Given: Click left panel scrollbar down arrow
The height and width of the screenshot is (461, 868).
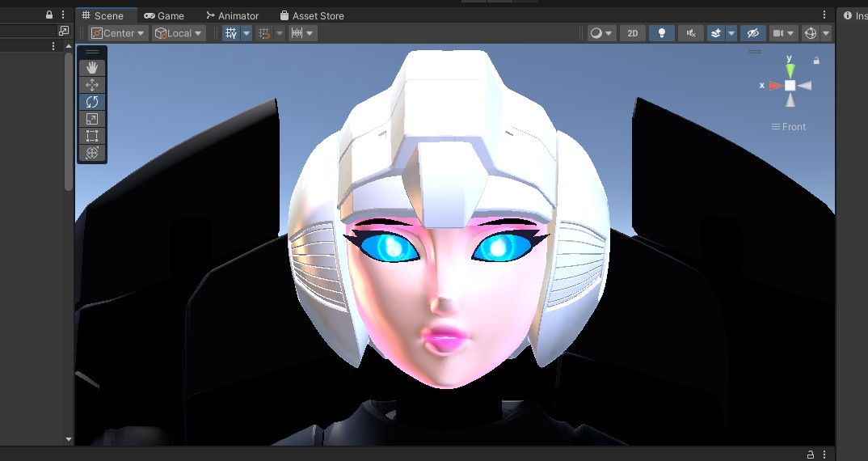Looking at the screenshot, I should tap(69, 439).
